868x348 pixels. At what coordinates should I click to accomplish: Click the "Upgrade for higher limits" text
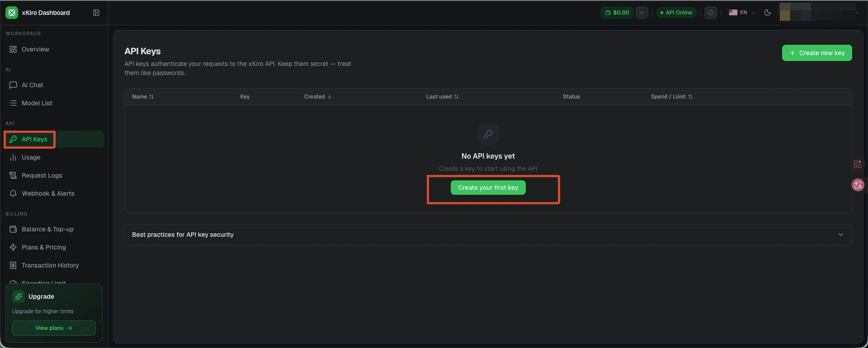(43, 311)
